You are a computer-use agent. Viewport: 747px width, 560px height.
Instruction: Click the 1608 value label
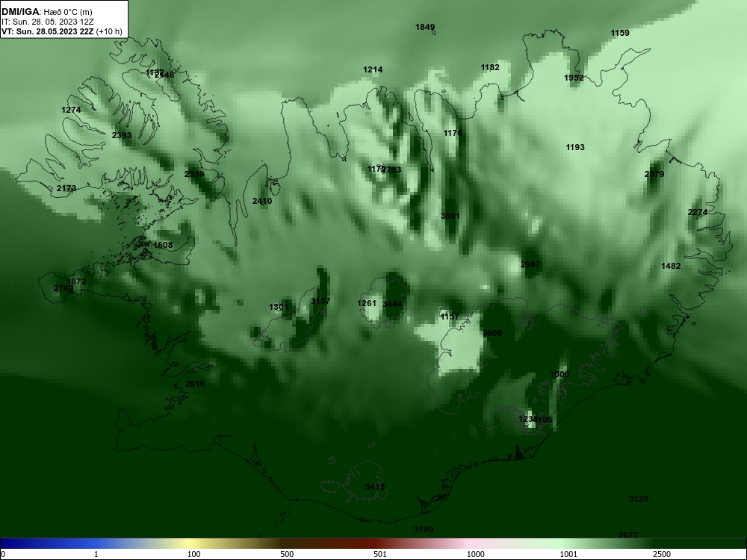coord(163,245)
